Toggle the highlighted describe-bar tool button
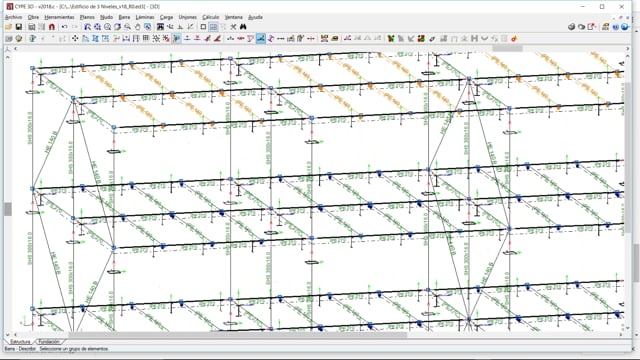Image resolution: width=640 pixels, height=360 pixels. pos(176,38)
